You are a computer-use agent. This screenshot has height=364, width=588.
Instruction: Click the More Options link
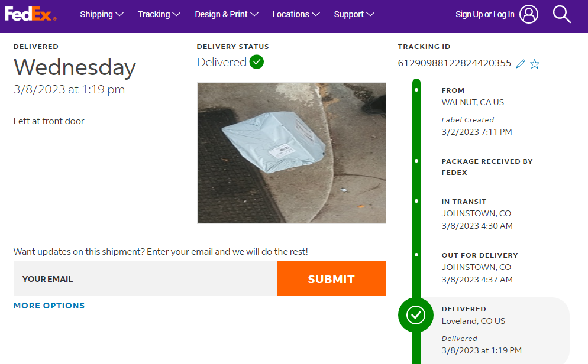click(x=49, y=305)
